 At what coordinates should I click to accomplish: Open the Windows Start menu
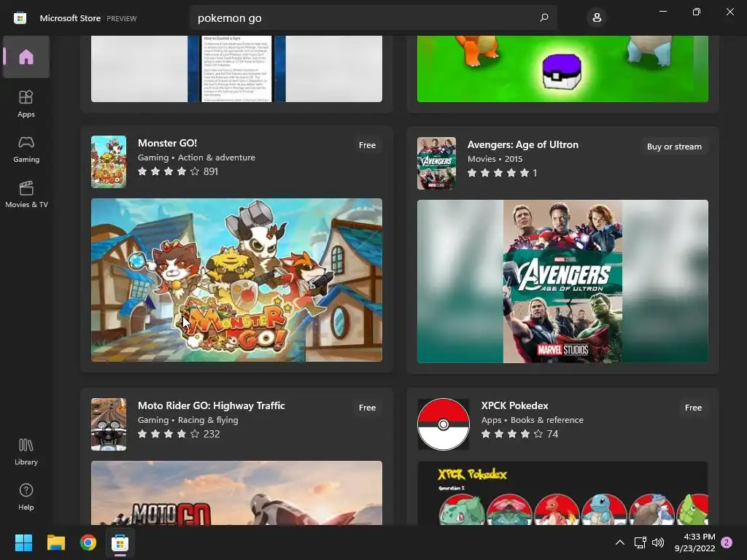(23, 542)
